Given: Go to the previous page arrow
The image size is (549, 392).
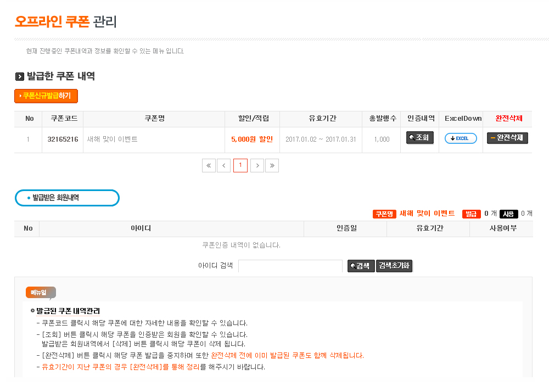Looking at the screenshot, I should point(223,165).
